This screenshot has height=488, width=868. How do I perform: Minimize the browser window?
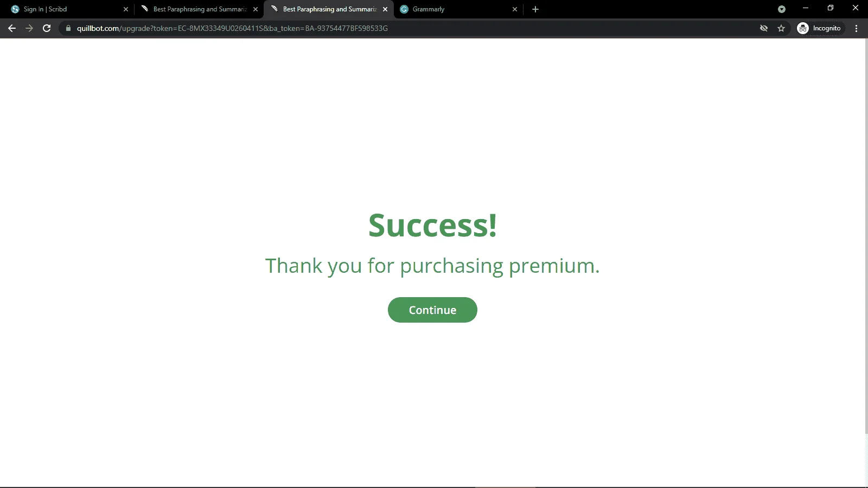point(806,8)
